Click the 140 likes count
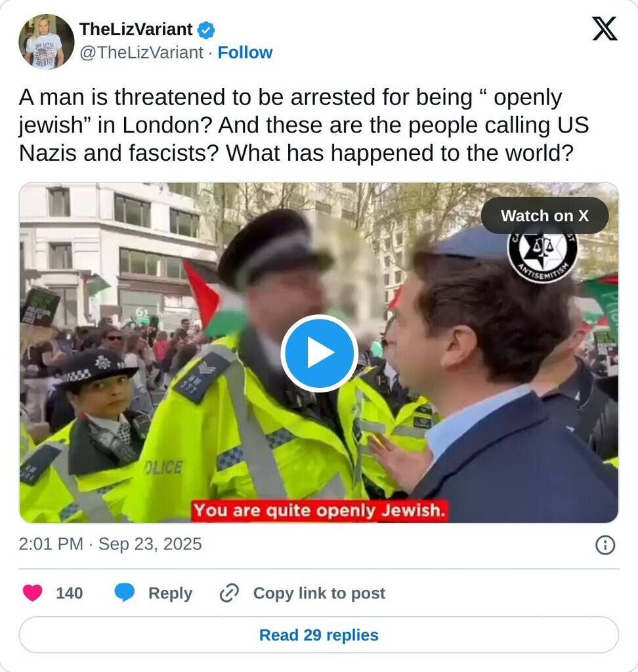638x672 pixels. [70, 593]
